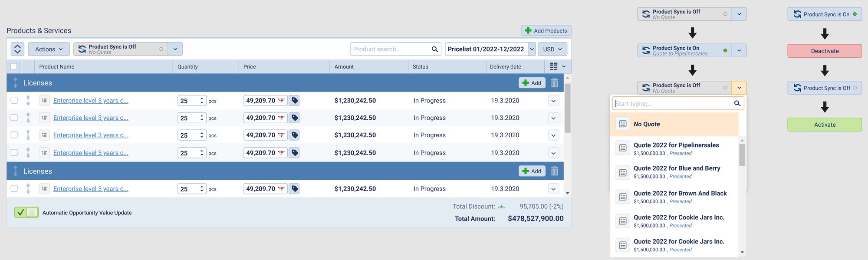Expand the row menu arrow of the first product row
Screen dimensions: 868x260
553,101
